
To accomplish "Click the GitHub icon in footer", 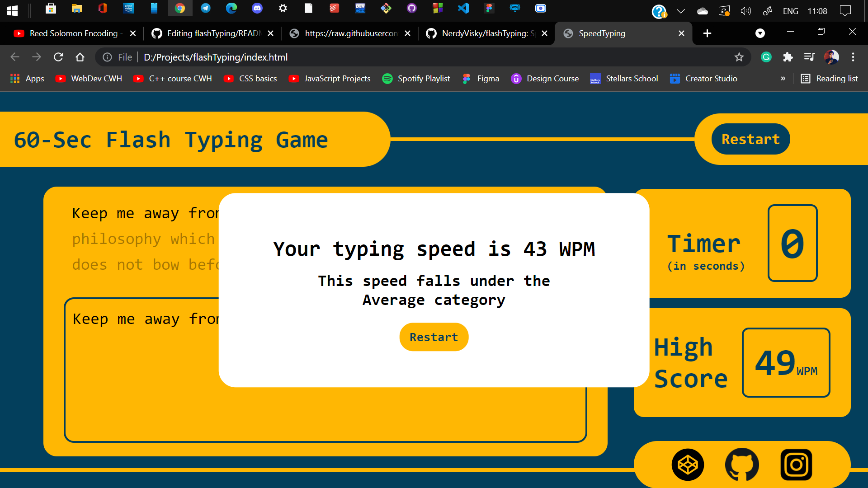I will 741,465.
